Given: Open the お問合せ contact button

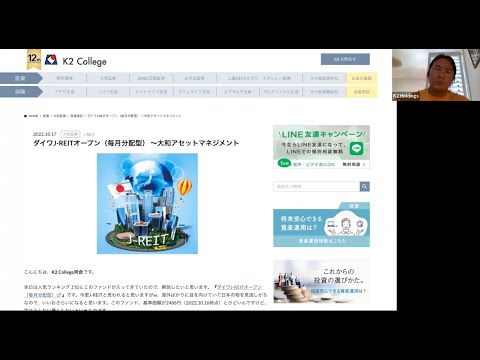Looking at the screenshot, I should coord(345,59).
